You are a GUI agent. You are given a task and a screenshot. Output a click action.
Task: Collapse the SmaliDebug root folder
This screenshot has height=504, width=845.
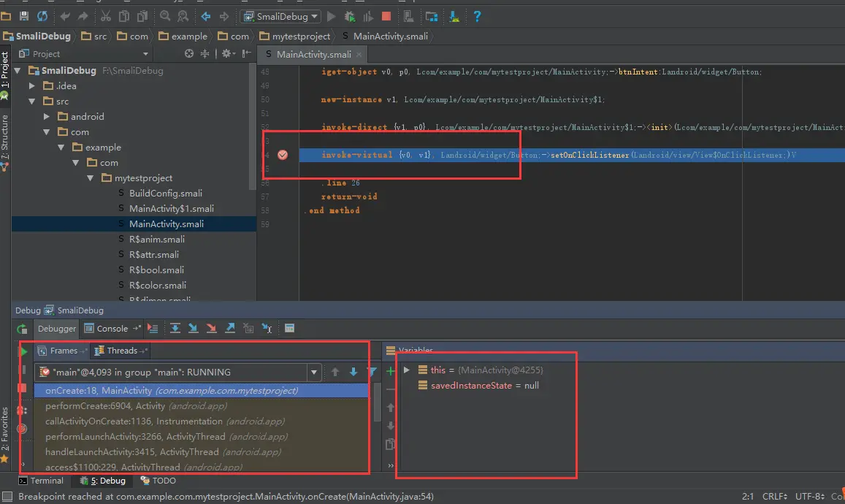[18, 71]
